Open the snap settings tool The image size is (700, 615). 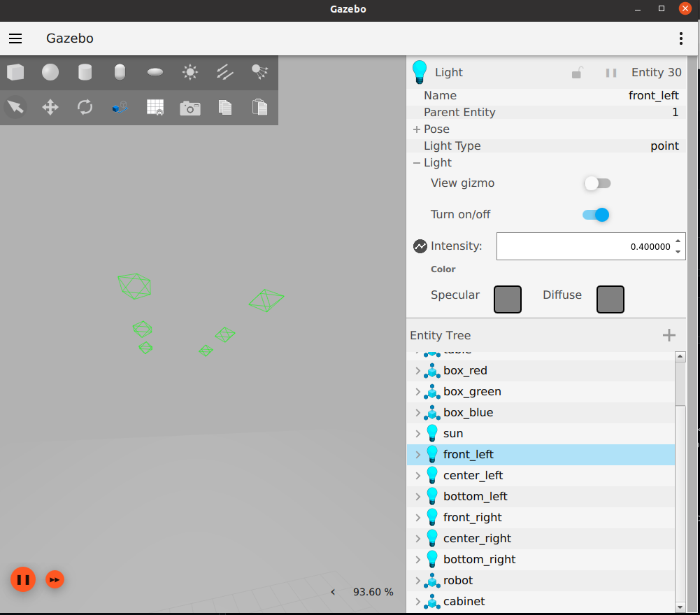pos(120,107)
